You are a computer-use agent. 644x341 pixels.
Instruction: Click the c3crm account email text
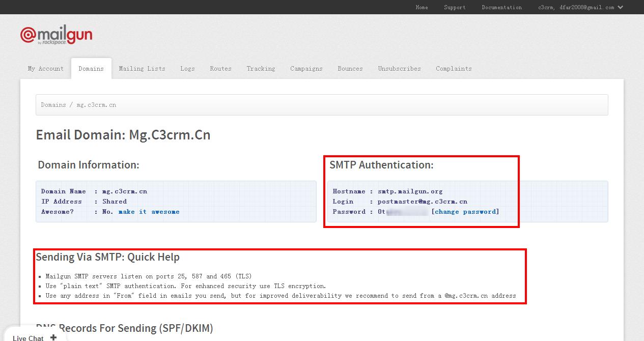576,7
